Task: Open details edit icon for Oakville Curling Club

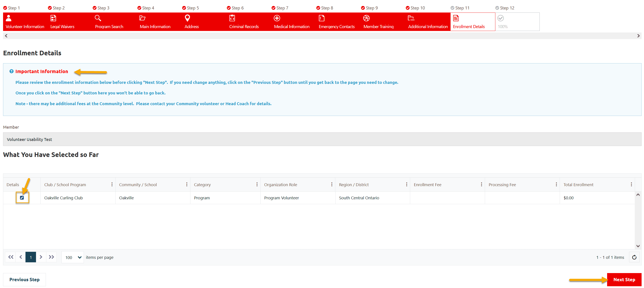Action: tap(22, 198)
